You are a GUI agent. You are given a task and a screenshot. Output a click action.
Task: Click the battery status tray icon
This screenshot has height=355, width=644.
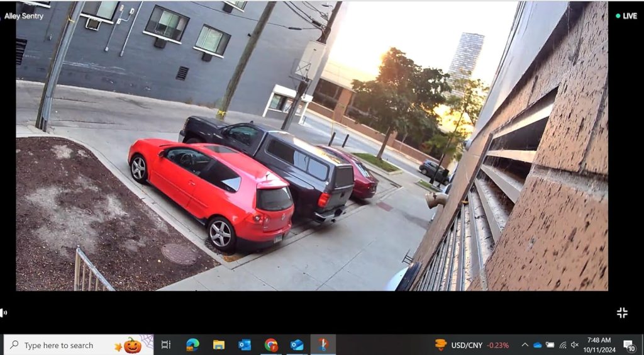pos(550,345)
